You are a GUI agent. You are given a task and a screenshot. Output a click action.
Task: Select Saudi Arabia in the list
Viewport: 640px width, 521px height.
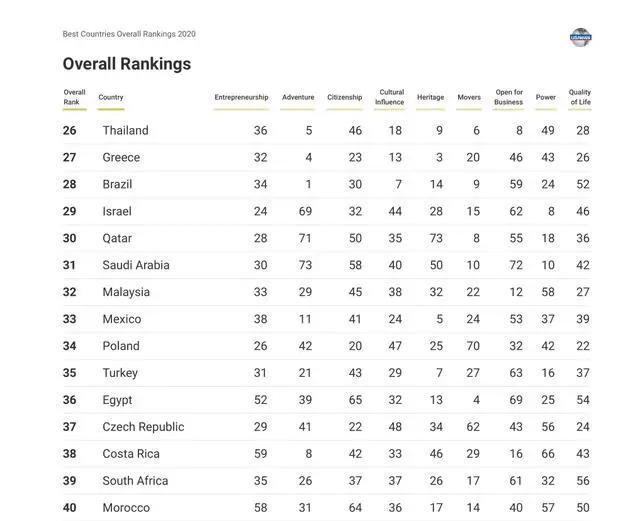(x=136, y=265)
